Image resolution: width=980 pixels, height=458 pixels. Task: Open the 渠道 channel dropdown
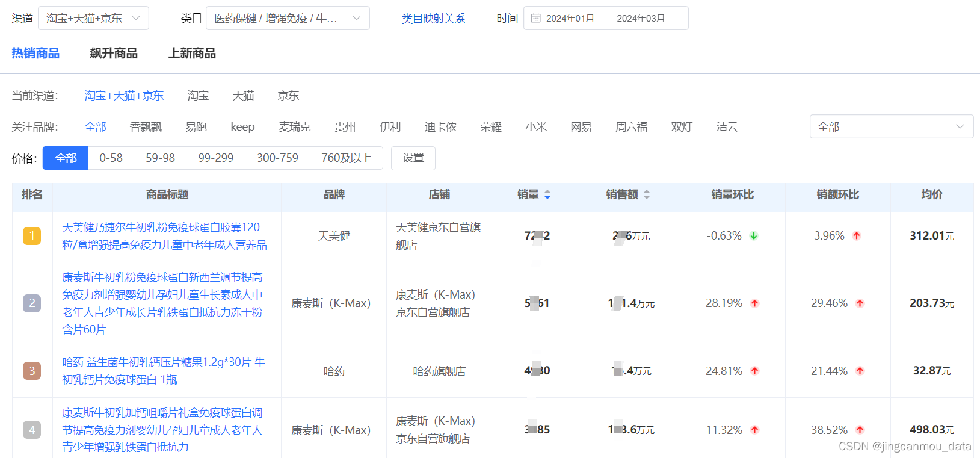(93, 18)
